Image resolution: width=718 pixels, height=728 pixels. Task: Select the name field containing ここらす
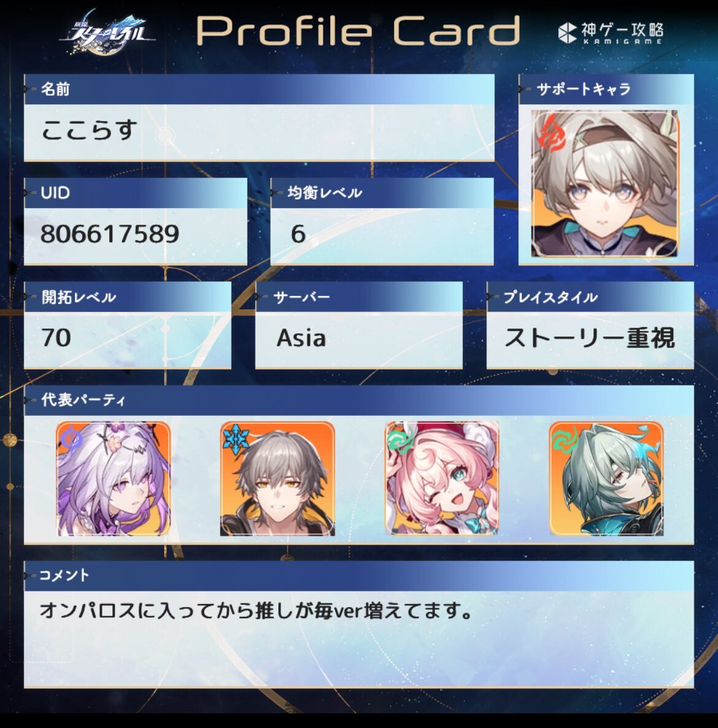pos(259,133)
